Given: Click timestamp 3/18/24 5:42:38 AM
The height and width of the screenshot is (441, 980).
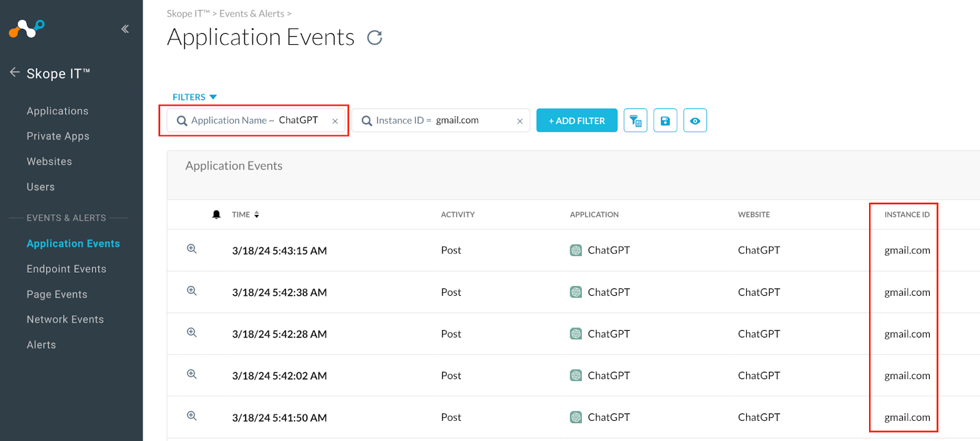Looking at the screenshot, I should pyautogui.click(x=279, y=292).
